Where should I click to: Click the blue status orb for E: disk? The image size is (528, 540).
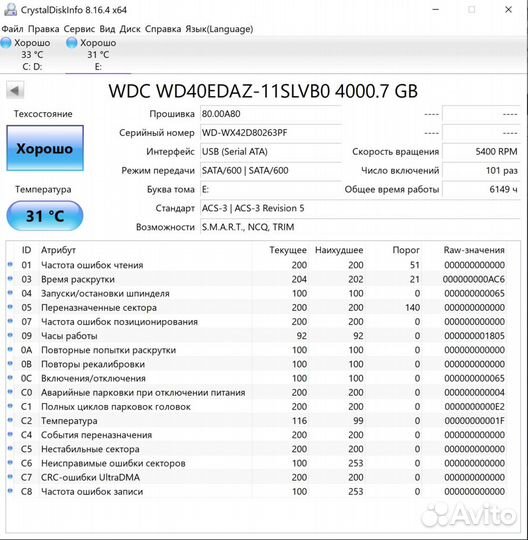71,43
